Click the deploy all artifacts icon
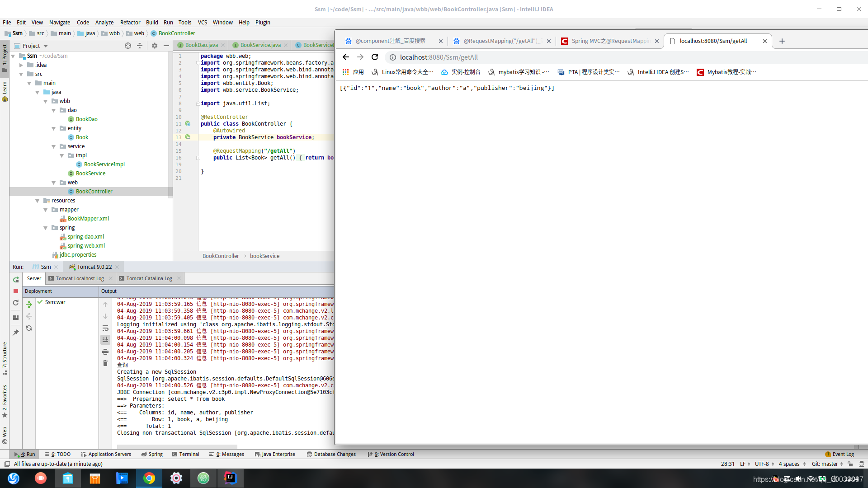 29,305
